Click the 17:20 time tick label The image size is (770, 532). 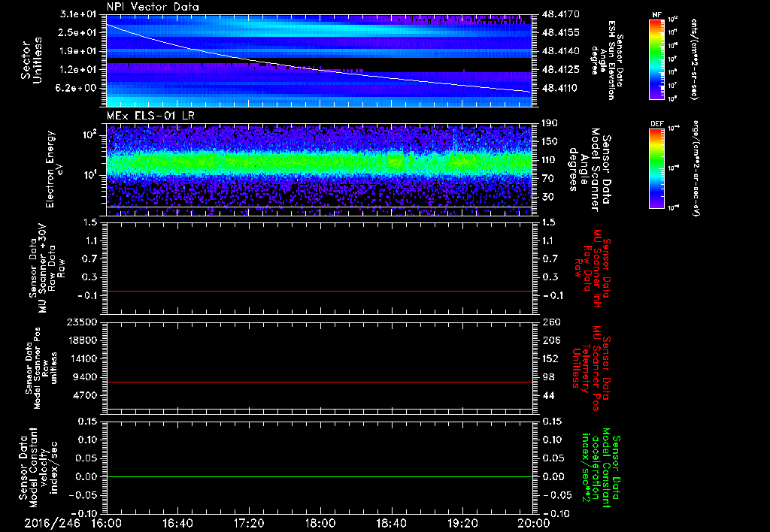249,523
